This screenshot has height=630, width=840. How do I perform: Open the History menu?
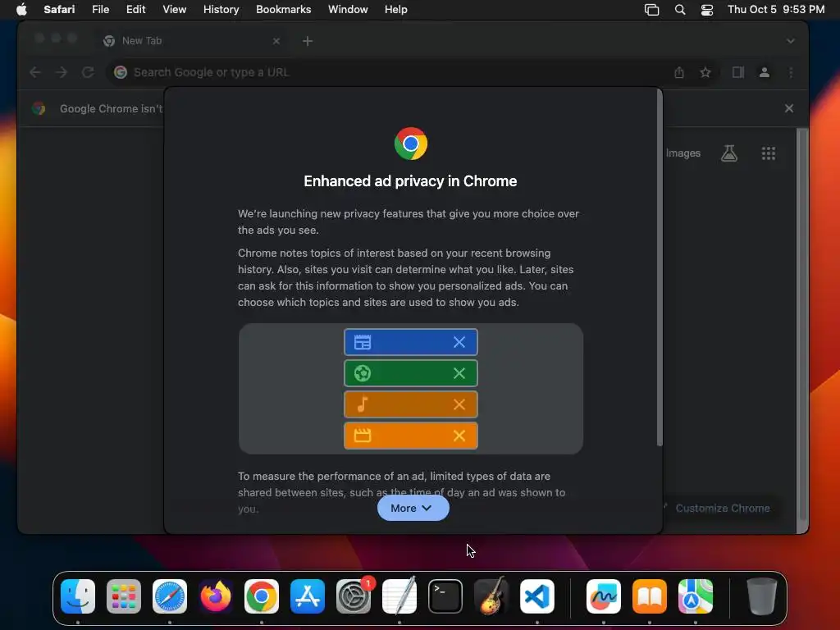click(x=221, y=10)
